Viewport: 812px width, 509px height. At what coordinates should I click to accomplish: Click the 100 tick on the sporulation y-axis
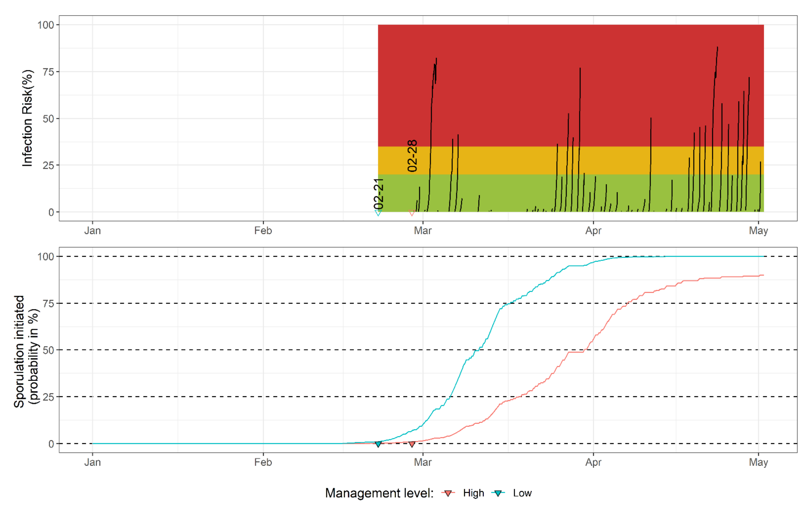(x=45, y=257)
